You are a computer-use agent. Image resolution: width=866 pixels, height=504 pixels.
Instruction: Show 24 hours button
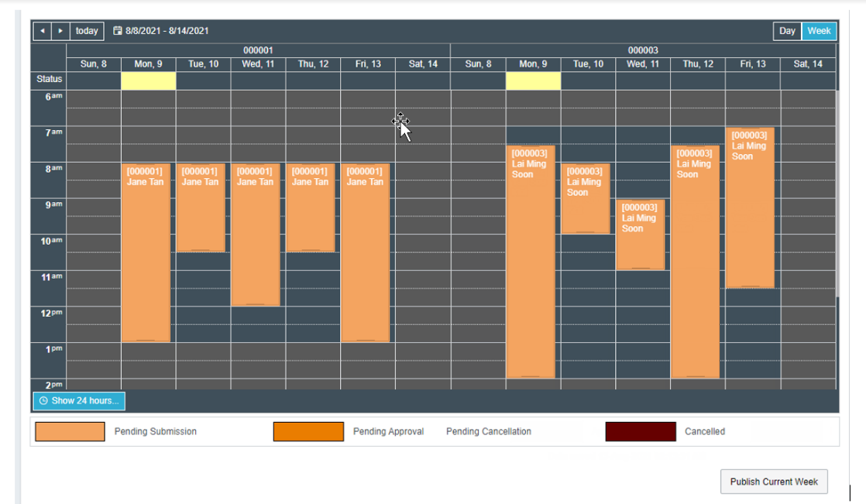pyautogui.click(x=79, y=401)
